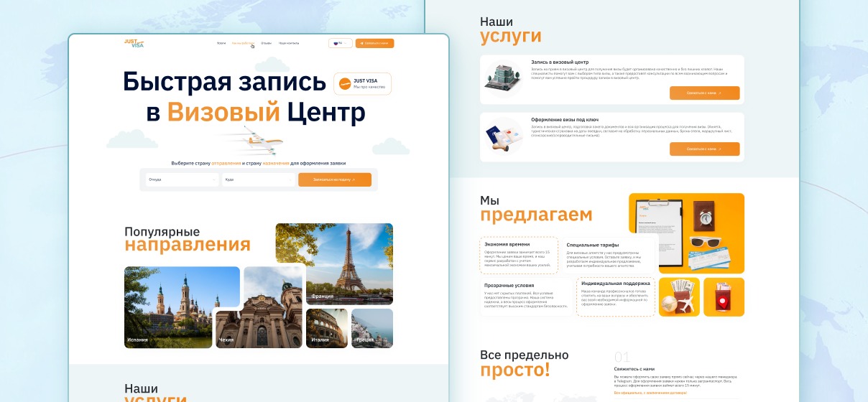Image resolution: width=868 pixels, height=402 pixels.
Task: Open the 'Отзывы' navigation link
Action: pyautogui.click(x=266, y=43)
